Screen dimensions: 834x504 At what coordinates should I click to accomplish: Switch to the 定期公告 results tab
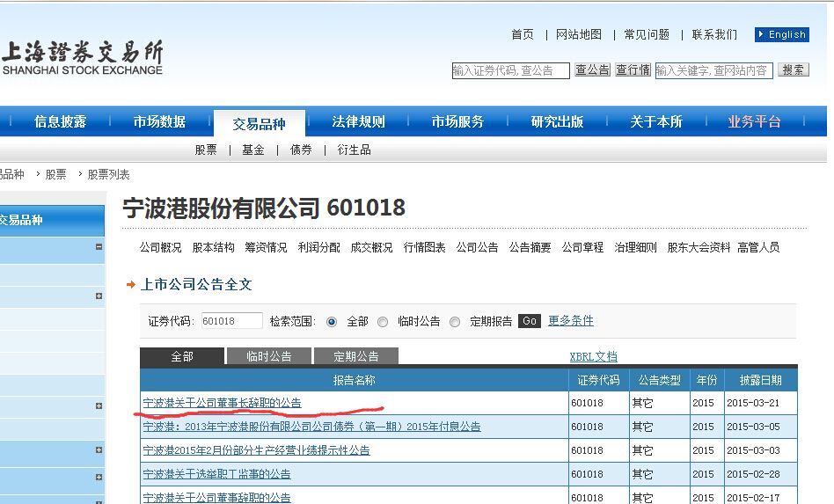point(356,356)
